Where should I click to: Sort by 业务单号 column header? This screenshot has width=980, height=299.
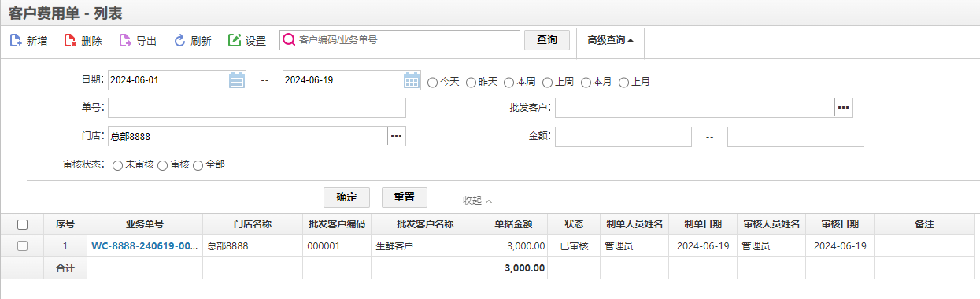click(145, 224)
